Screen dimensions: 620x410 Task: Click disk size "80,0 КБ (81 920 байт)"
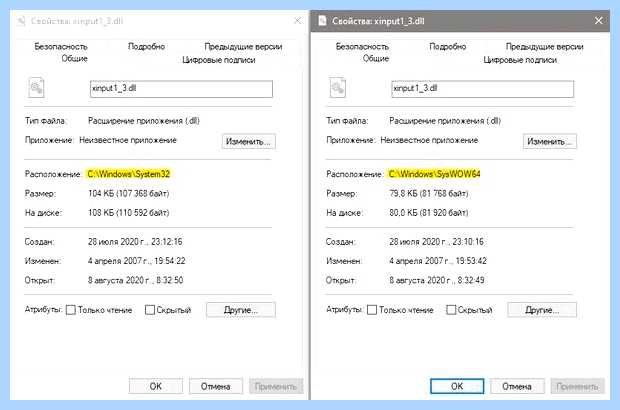(x=429, y=213)
